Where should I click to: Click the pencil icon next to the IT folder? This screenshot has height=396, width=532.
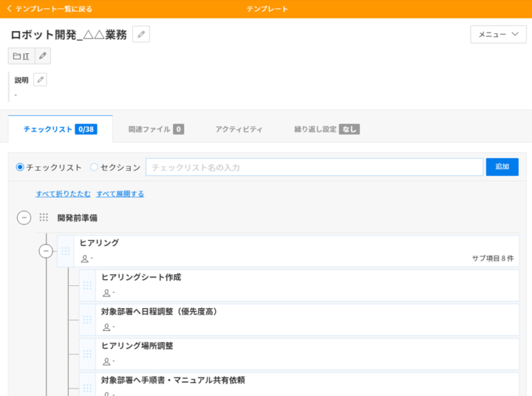coord(43,56)
